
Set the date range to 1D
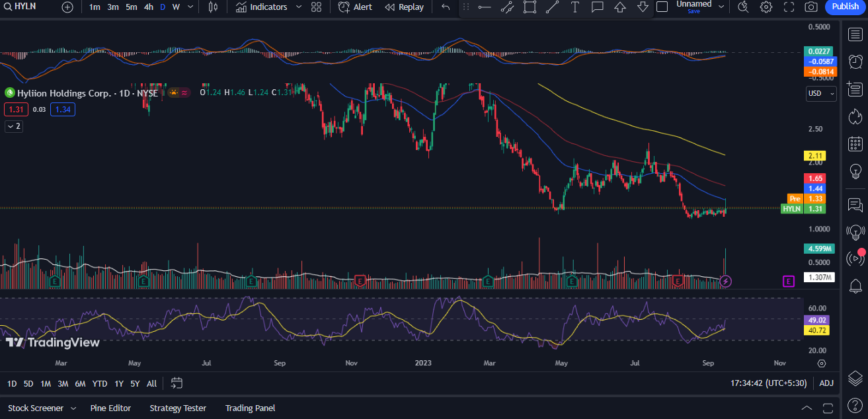(x=12, y=383)
